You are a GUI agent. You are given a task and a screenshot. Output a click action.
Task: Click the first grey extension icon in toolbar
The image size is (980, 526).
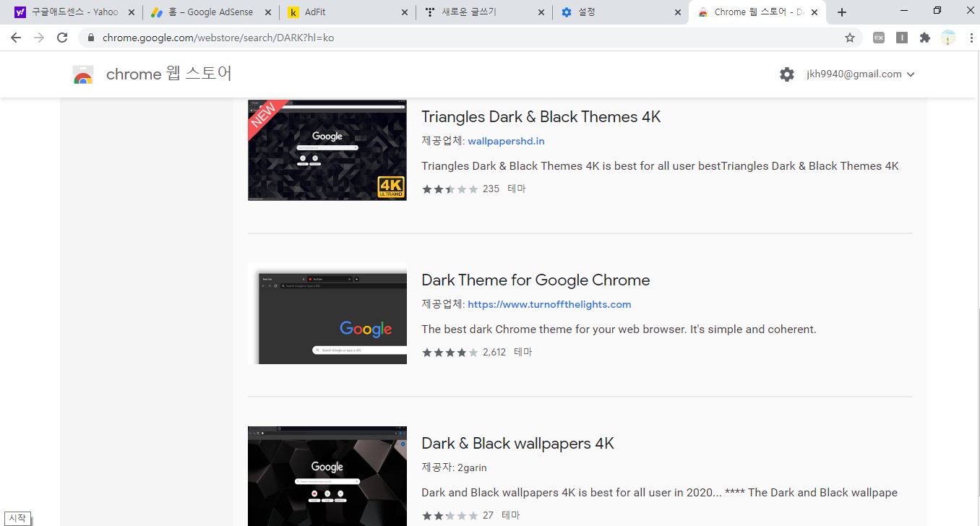[x=879, y=38]
